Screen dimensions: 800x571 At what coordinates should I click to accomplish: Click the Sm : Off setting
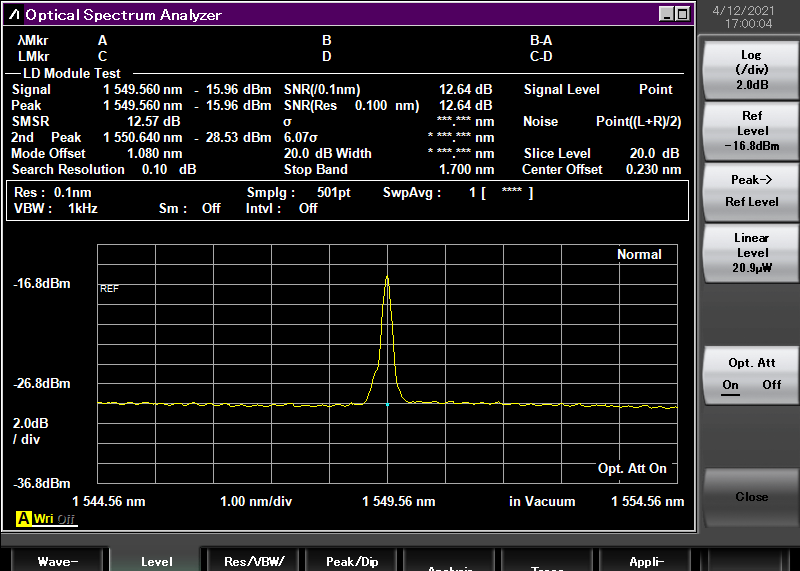coord(189,209)
